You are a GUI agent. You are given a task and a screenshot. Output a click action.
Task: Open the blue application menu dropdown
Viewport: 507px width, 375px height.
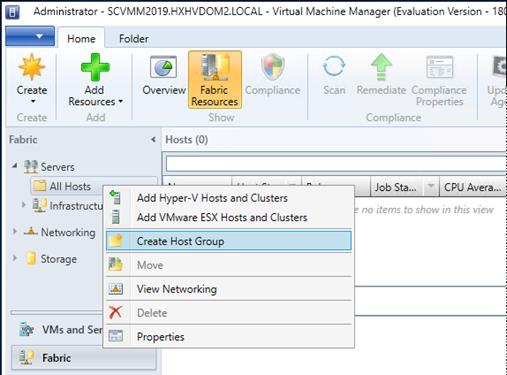[30, 36]
